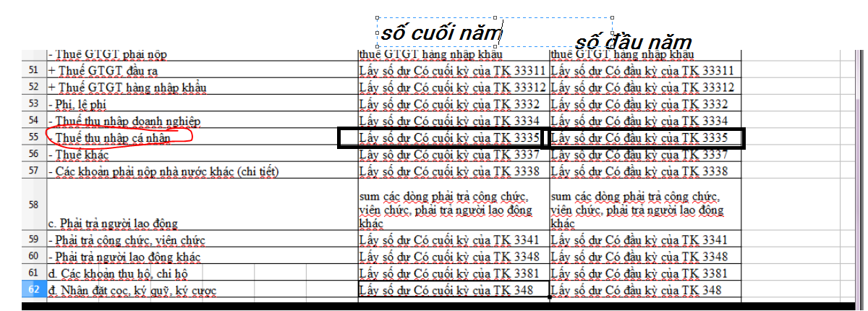Click 'Có đầu kỳ của TK 33311' cell
868x311 pixels.
click(x=646, y=71)
